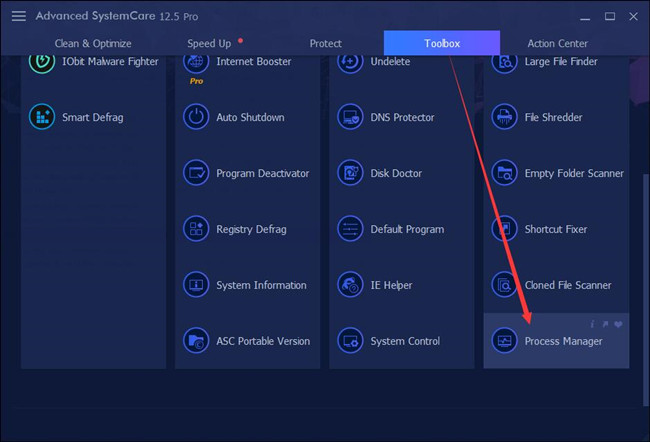Open the System Information icon
The width and height of the screenshot is (650, 442).
point(196,285)
